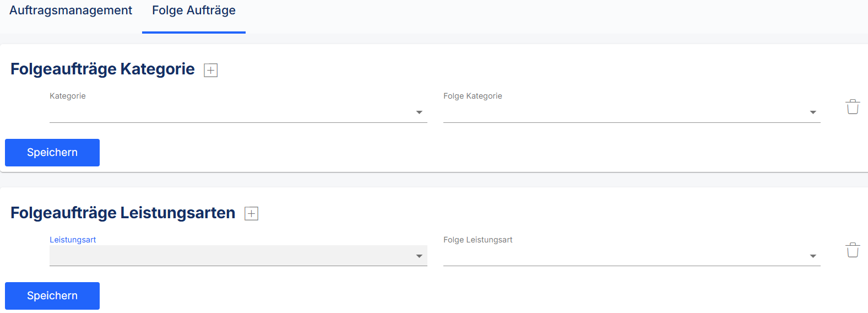Focus the Folge Leistungsart select field
Image resolution: width=868 pixels, height=313 pixels.
[x=632, y=256]
